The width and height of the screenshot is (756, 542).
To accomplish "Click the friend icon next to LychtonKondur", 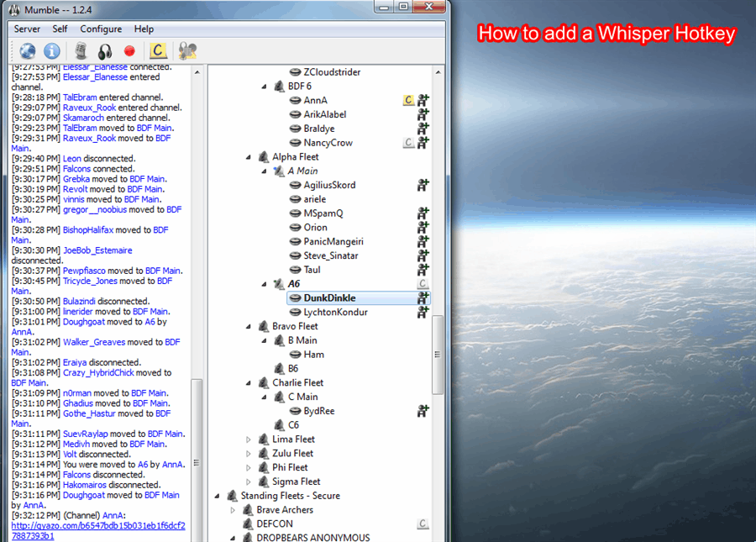I will tap(423, 312).
